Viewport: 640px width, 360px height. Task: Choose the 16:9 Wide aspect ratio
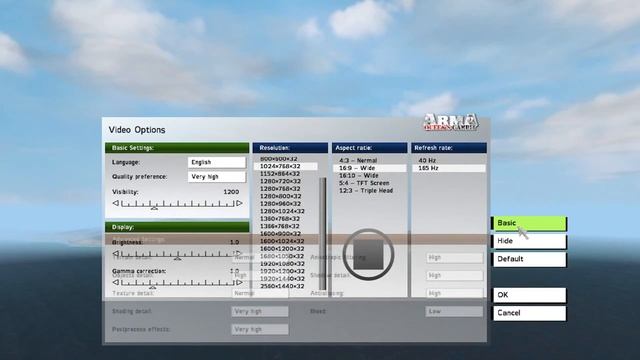370,168
